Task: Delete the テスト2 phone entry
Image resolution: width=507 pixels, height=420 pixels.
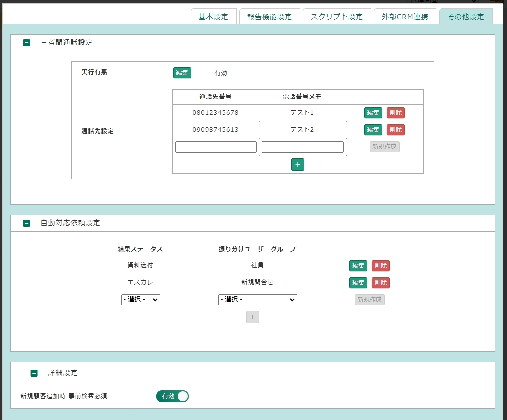Action: pyautogui.click(x=396, y=130)
